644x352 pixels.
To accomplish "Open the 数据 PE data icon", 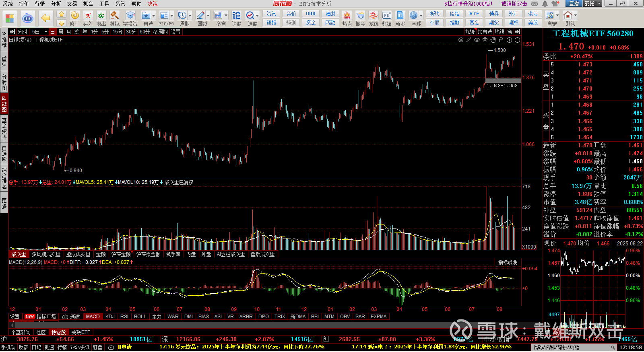I will coord(386,19).
